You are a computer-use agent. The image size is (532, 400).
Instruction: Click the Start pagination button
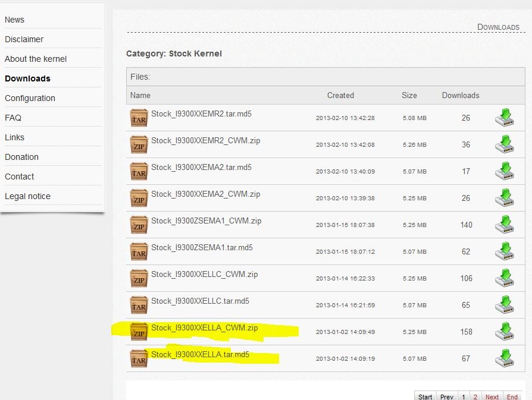(425, 396)
